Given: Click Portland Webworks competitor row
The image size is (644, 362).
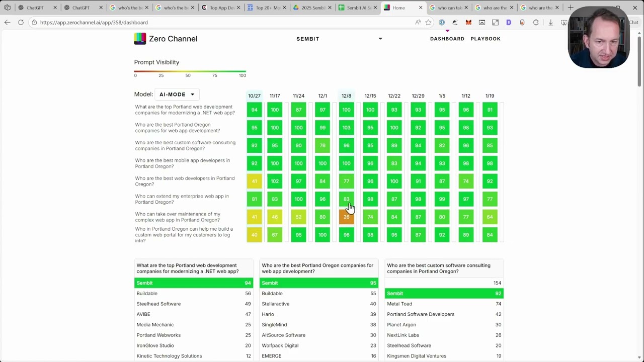Looking at the screenshot, I should [193, 335].
